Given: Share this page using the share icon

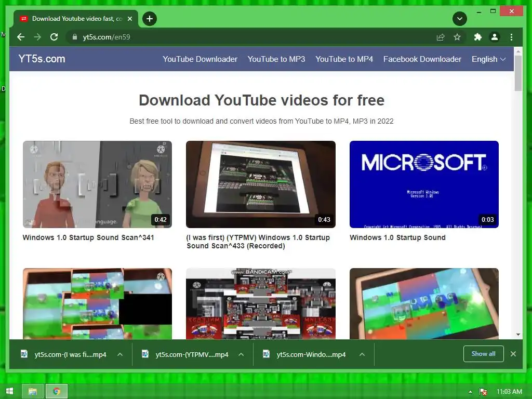Looking at the screenshot, I should click(x=441, y=37).
